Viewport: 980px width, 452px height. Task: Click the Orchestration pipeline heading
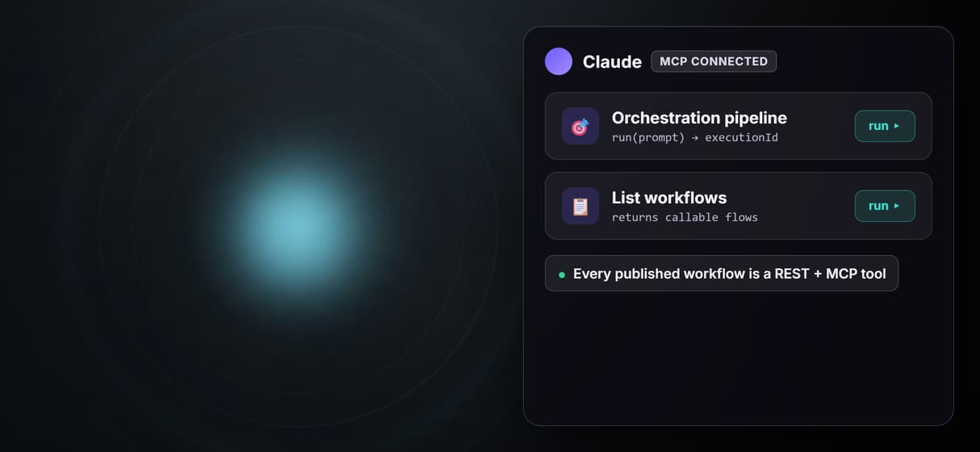(x=699, y=118)
